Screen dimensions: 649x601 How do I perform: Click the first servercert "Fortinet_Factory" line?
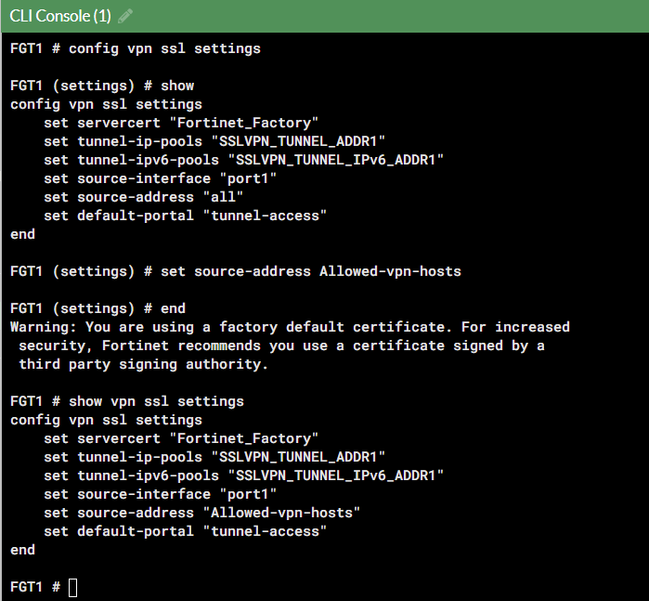(x=181, y=123)
